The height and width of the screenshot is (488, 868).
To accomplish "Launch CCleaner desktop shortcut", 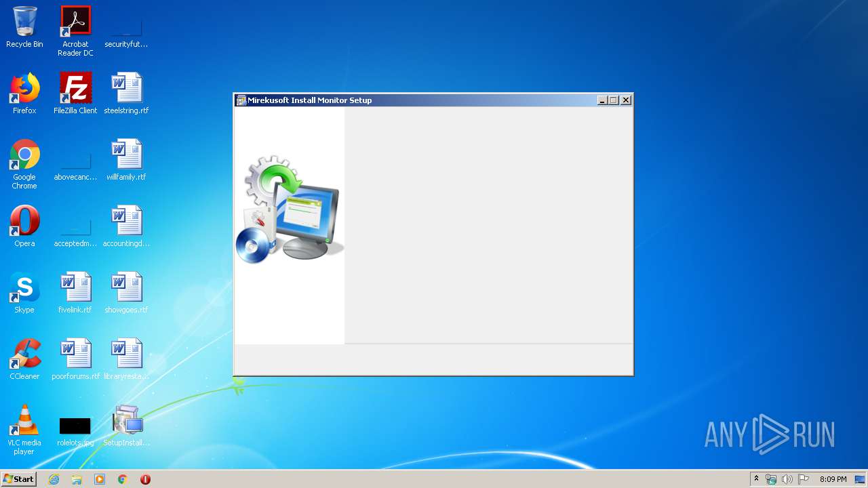I will 24,359.
